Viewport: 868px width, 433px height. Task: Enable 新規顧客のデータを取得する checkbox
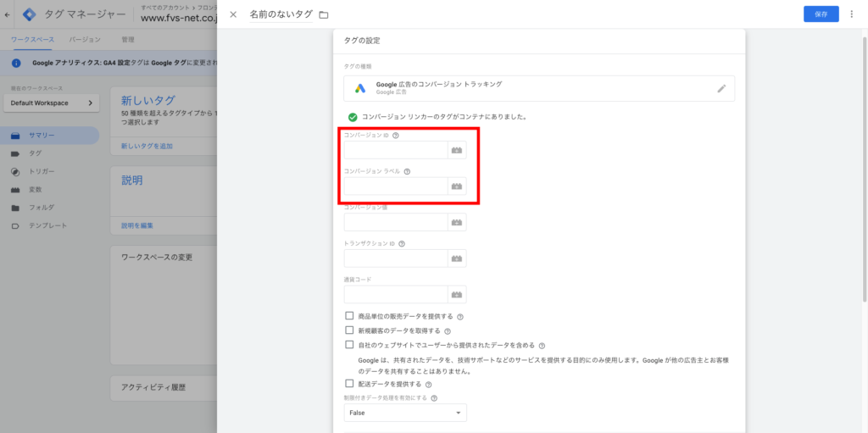(x=349, y=330)
